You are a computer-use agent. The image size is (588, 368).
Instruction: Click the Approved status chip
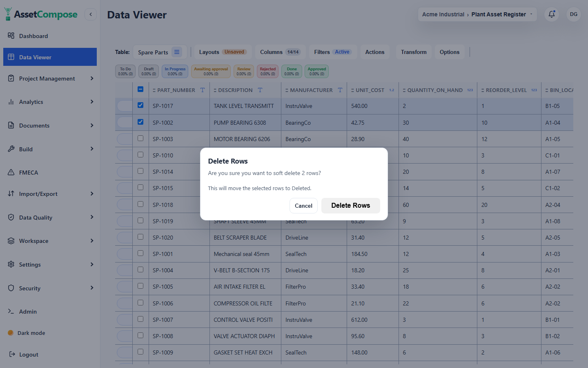[316, 71]
